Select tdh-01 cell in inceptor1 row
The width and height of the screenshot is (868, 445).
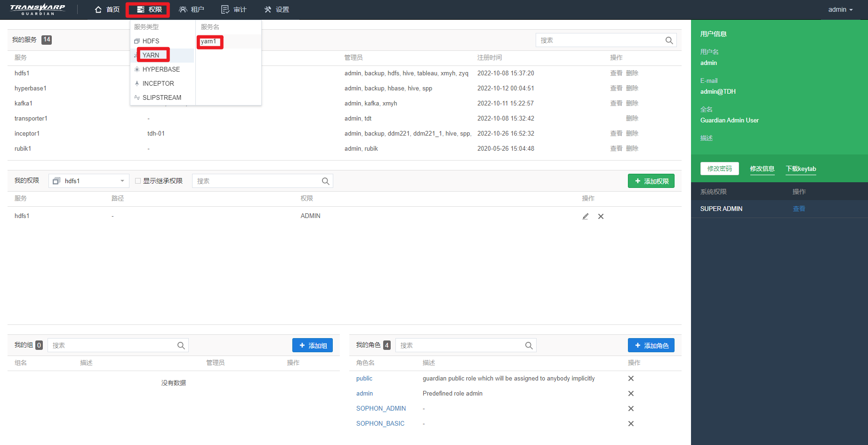click(x=156, y=133)
